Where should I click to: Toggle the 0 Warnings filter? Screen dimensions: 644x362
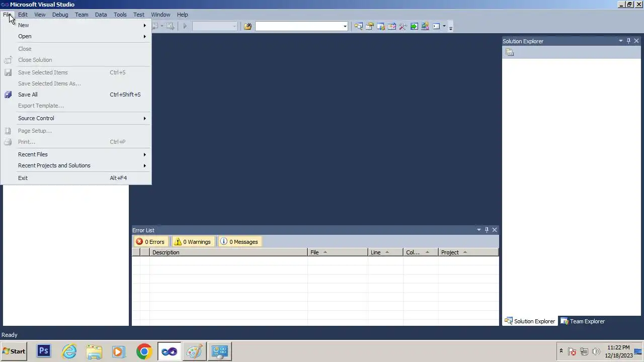click(x=193, y=242)
